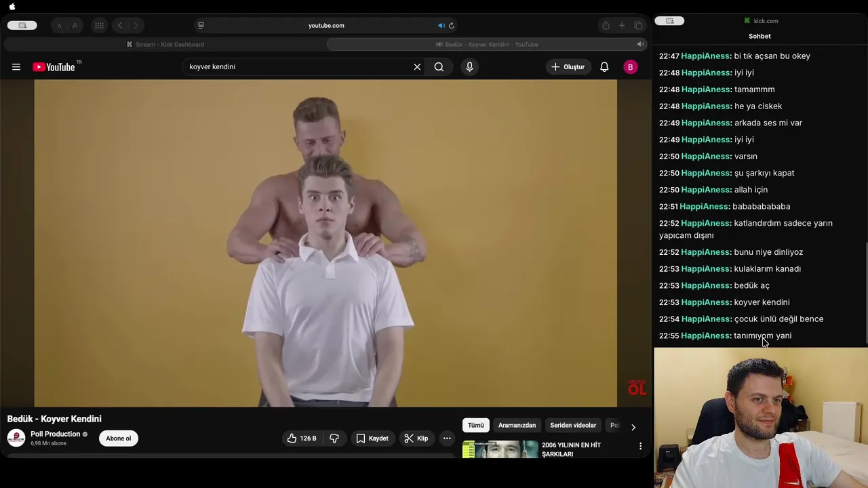This screenshot has height=488, width=868.
Task: Open Poll Production channel name link
Action: click(x=56, y=434)
